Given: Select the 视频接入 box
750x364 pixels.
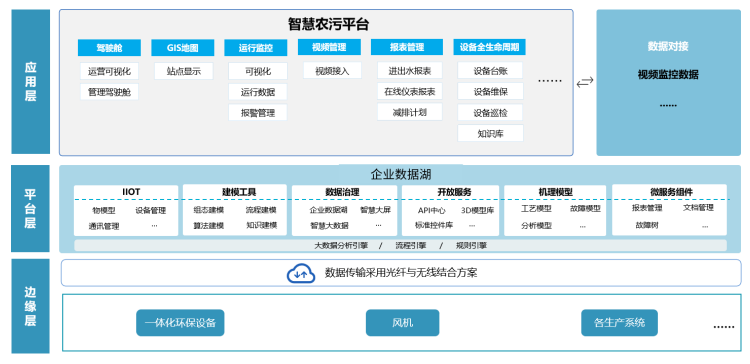Looking at the screenshot, I should [332, 71].
